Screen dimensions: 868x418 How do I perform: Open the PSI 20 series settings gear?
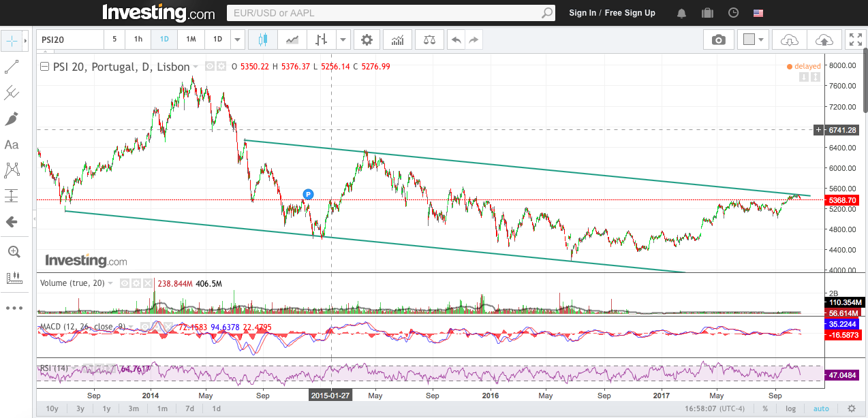(x=221, y=66)
